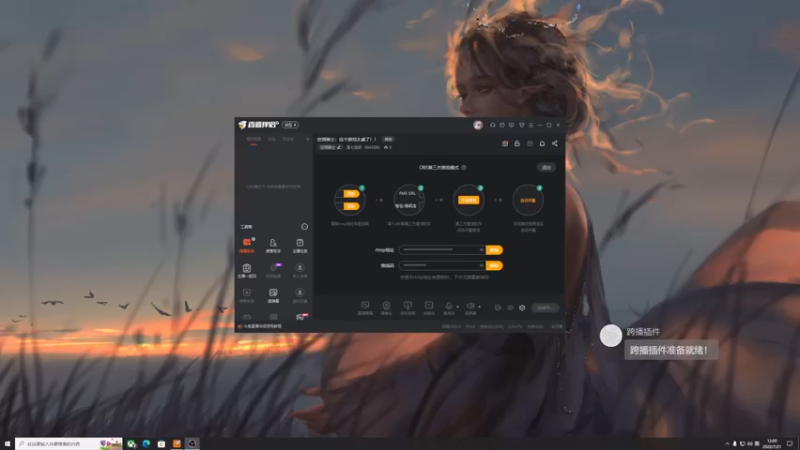Click upper orange copy button in step one circle
800x450 pixels.
point(351,194)
